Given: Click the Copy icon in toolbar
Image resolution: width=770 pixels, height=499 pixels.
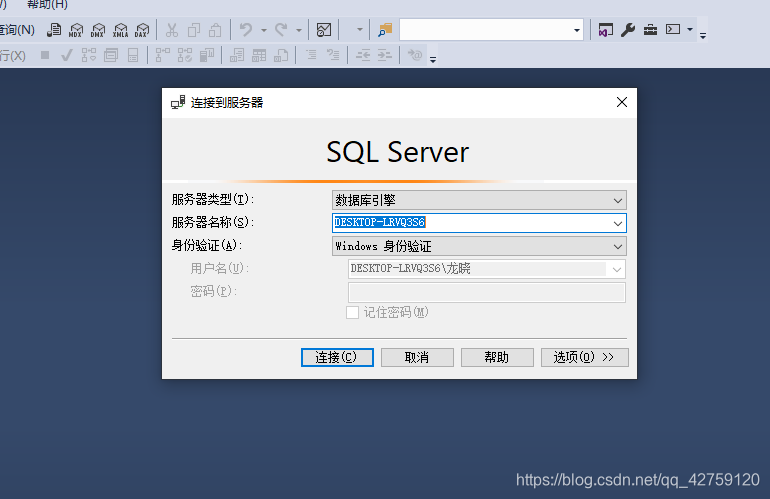Looking at the screenshot, I should point(194,30).
